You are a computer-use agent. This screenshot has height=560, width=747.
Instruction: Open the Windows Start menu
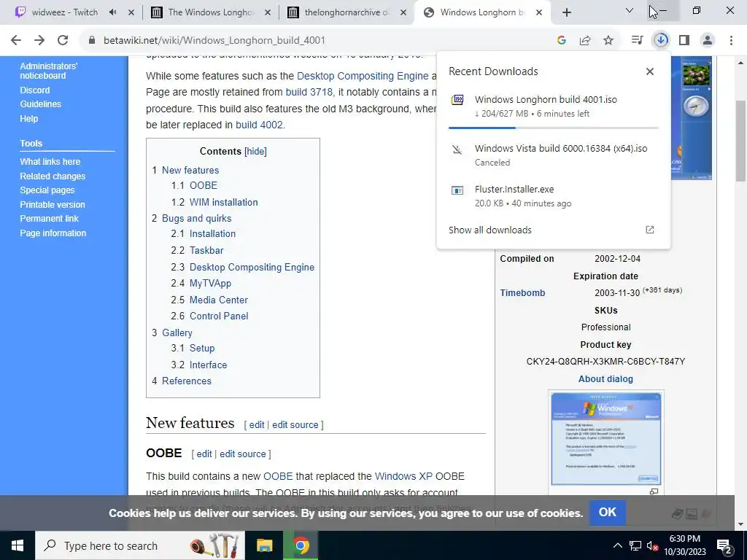(18, 545)
